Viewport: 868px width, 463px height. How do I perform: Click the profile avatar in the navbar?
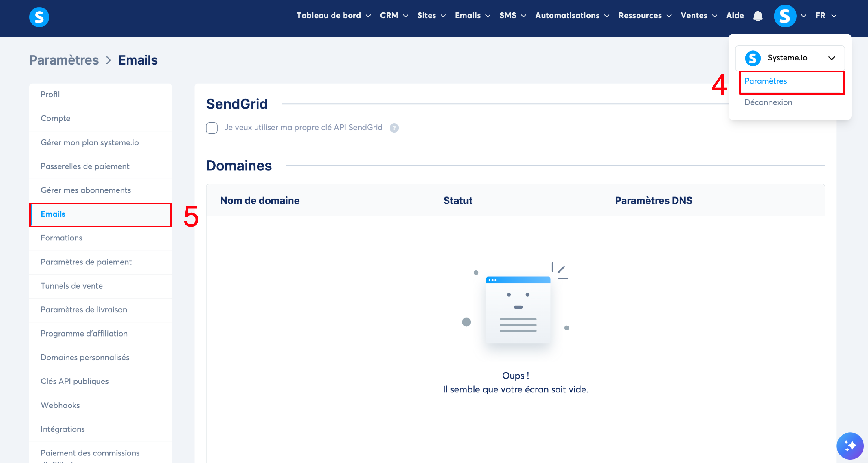785,16
